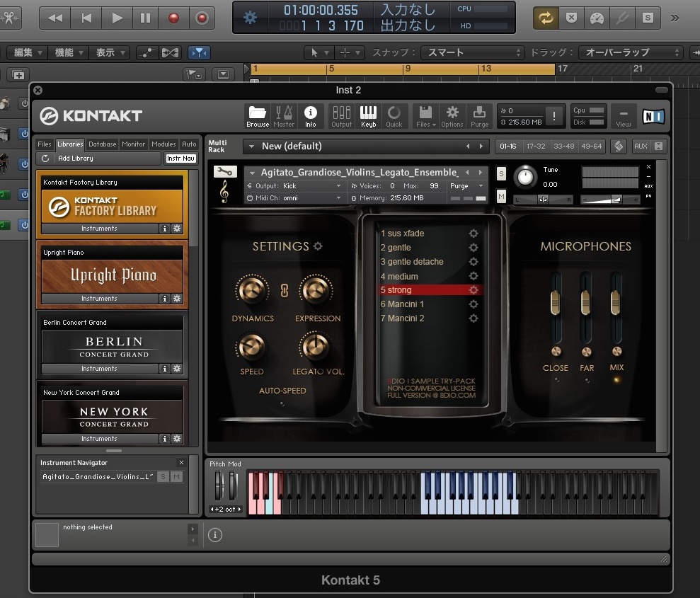Open the スナップ smart dropdown
This screenshot has width=700, height=598.
[x=472, y=52]
